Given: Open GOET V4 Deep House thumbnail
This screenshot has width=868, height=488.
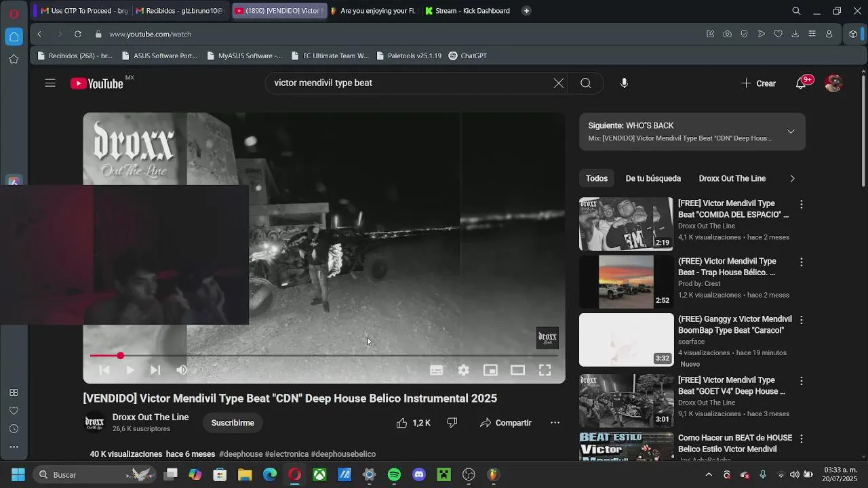Looking at the screenshot, I should [626, 401].
